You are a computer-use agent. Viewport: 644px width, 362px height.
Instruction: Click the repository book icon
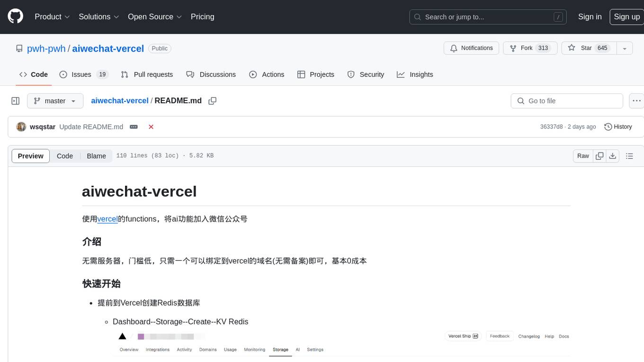(19, 48)
